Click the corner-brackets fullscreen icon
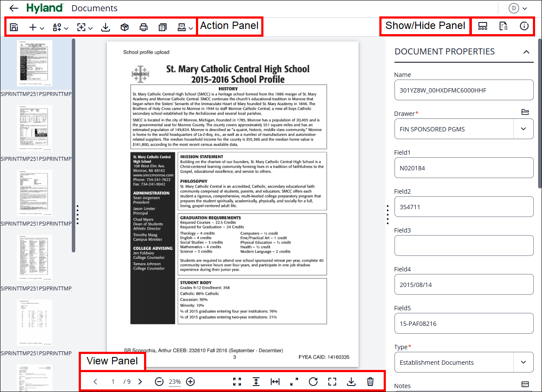542x392 pixels. [x=332, y=382]
